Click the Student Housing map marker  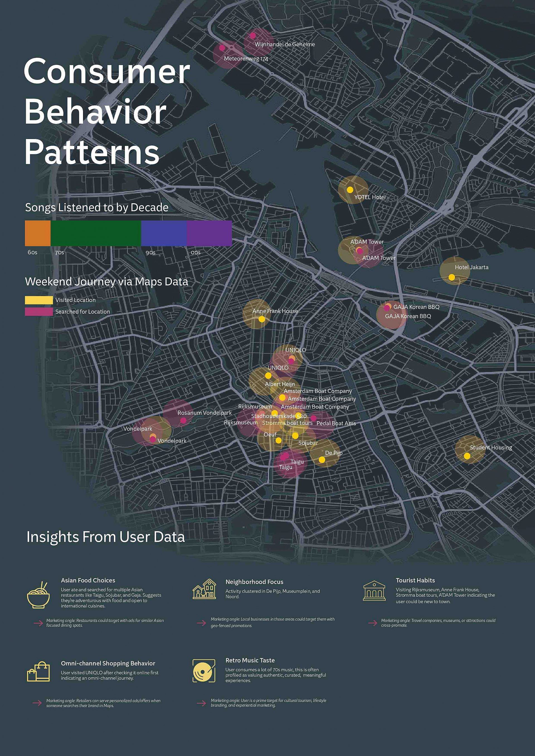point(467,456)
